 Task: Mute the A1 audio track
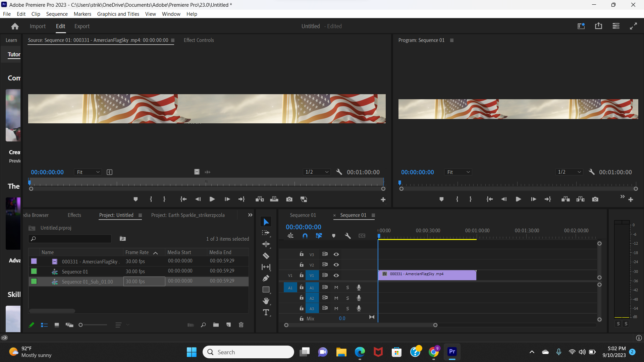coord(336,287)
